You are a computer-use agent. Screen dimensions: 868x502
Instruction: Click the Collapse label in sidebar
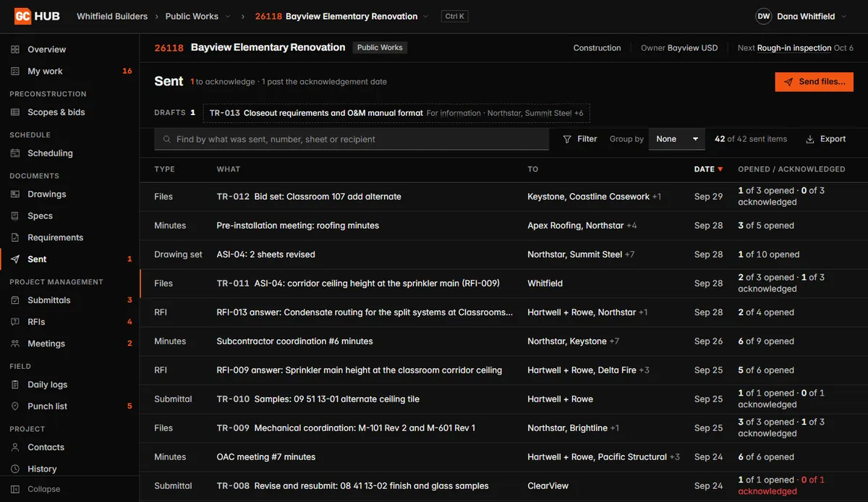point(44,489)
